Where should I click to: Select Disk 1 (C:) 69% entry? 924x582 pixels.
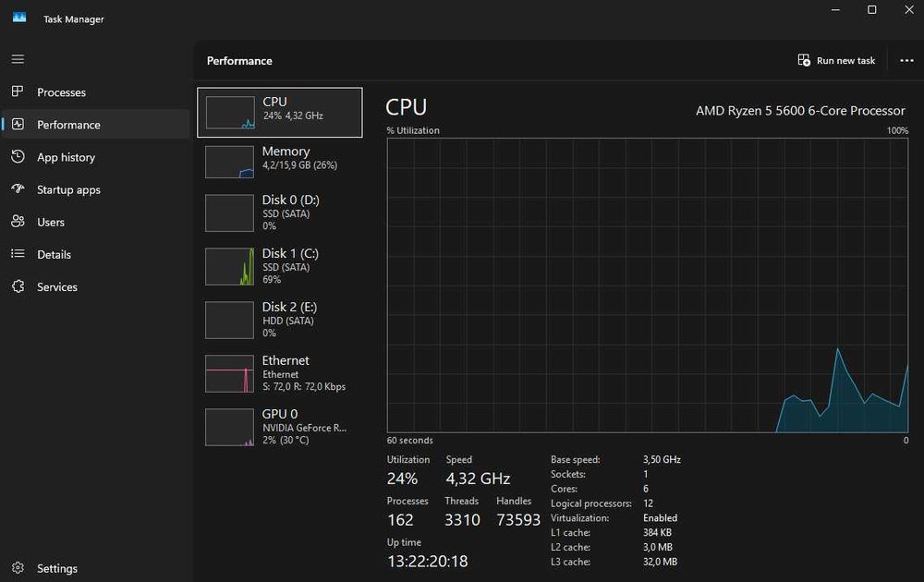[x=280, y=266]
